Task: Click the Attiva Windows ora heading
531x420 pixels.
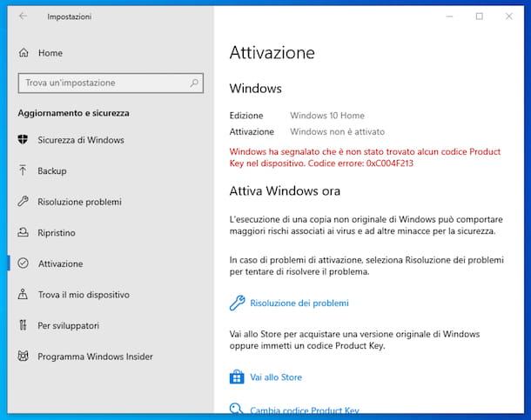Action: point(285,191)
